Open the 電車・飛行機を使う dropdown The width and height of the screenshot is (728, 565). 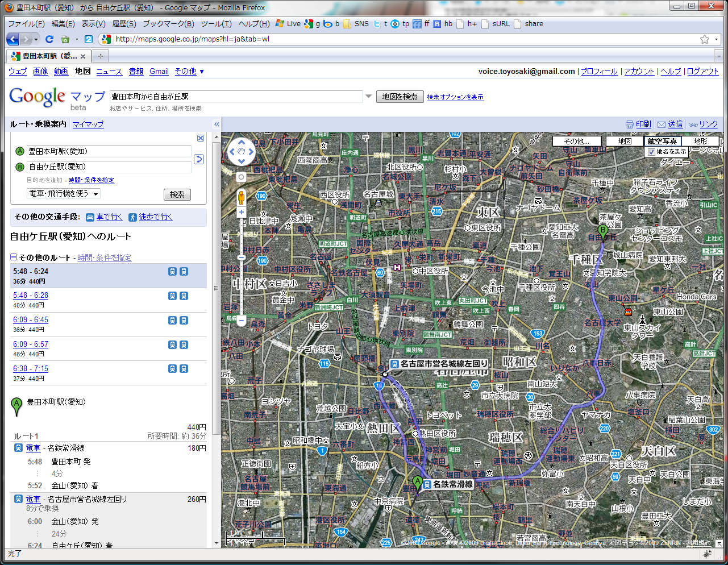(x=64, y=194)
